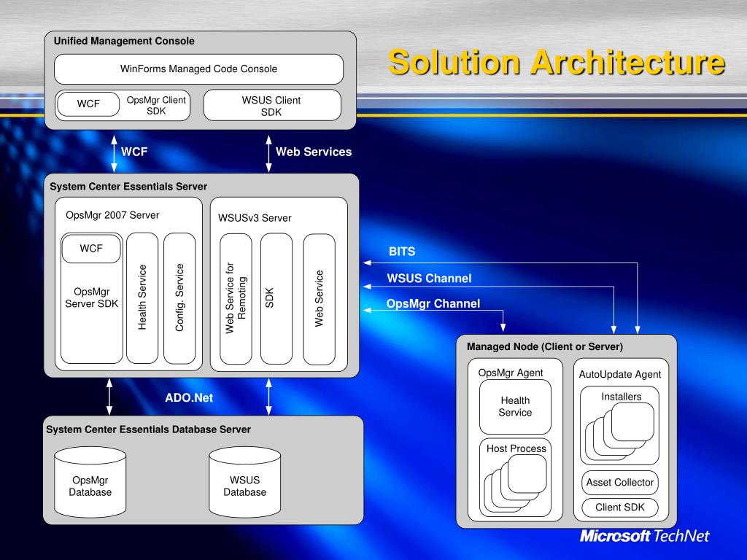Click the "OpsMgr Client SDK" label

156,105
